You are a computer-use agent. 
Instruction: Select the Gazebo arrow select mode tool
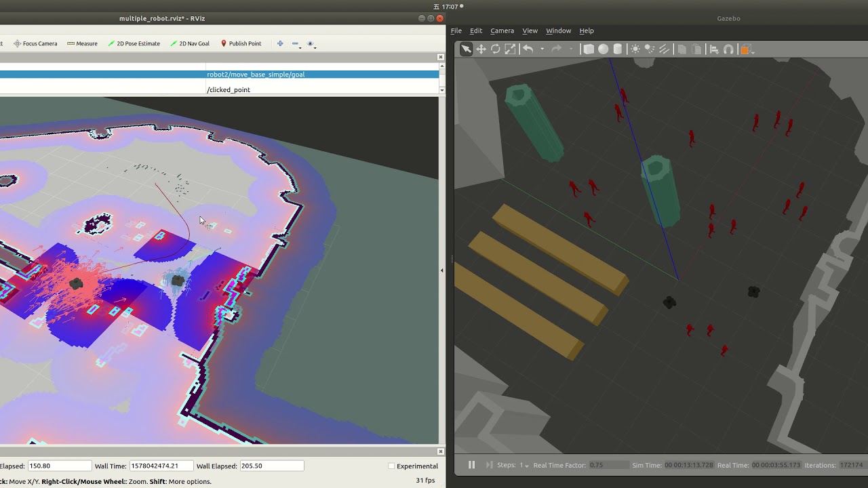coord(466,49)
